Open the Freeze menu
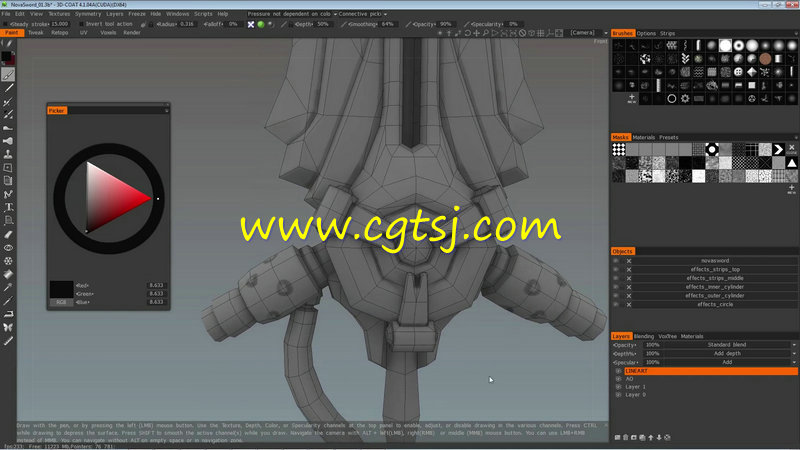Image resolution: width=800 pixels, height=450 pixels. point(137,14)
